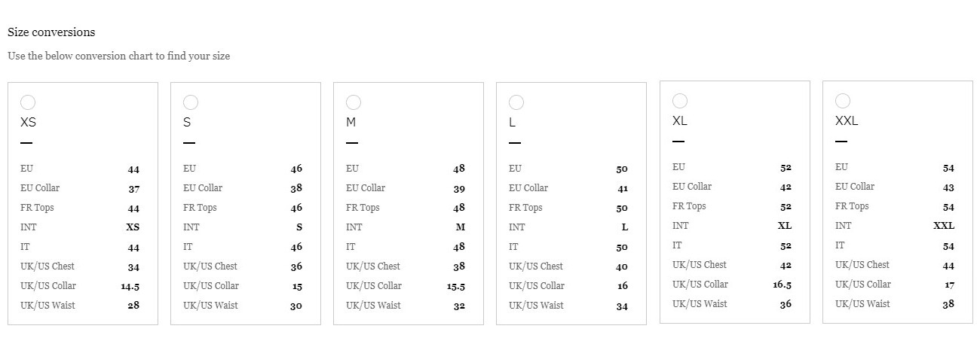Click EU Collar value 41 in L card
980x341 pixels.
[x=622, y=188]
